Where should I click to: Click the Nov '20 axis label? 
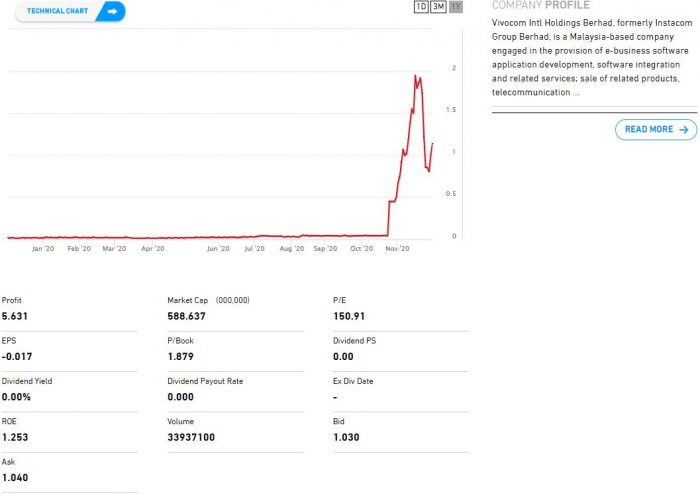click(398, 248)
